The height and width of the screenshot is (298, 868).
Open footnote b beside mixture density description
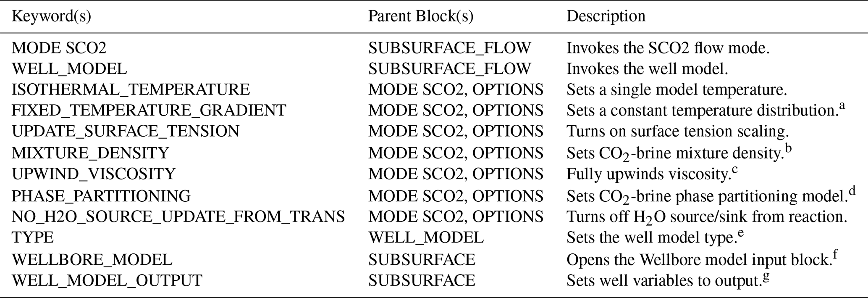788,148
